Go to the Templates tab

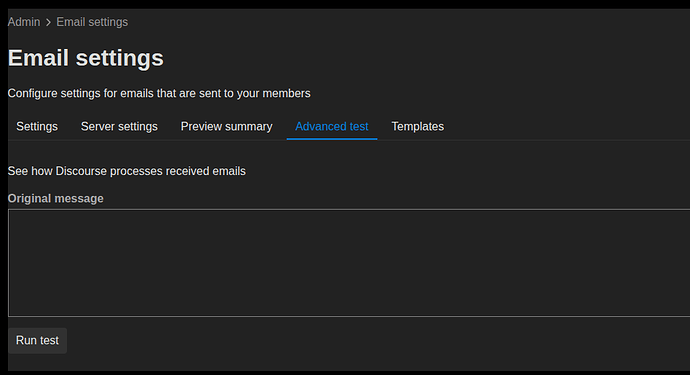pos(418,126)
